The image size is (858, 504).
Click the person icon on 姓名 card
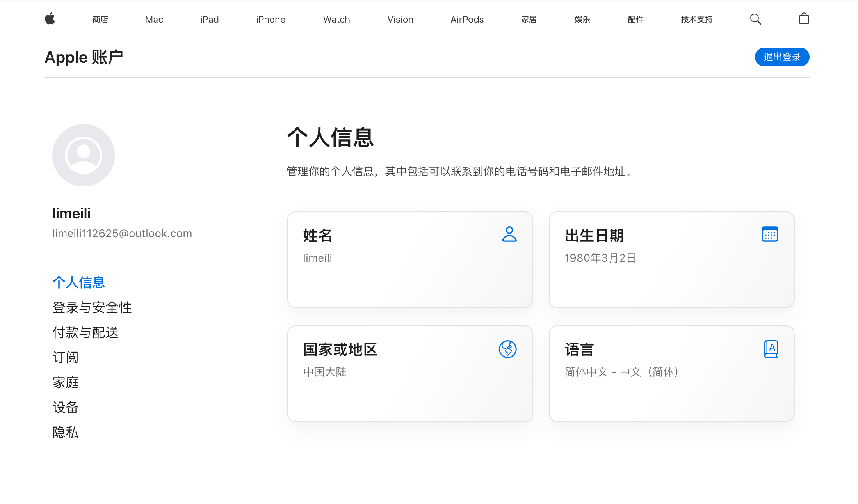tap(509, 234)
